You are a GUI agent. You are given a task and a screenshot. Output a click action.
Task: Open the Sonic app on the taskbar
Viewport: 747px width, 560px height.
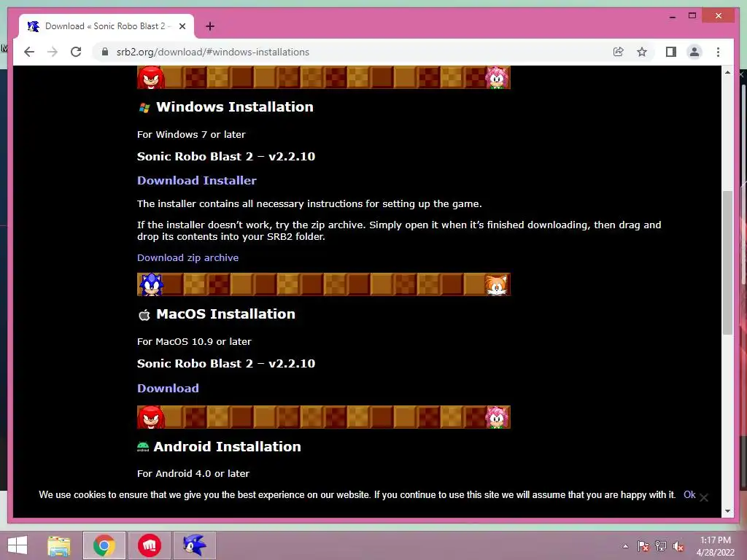[x=194, y=545]
